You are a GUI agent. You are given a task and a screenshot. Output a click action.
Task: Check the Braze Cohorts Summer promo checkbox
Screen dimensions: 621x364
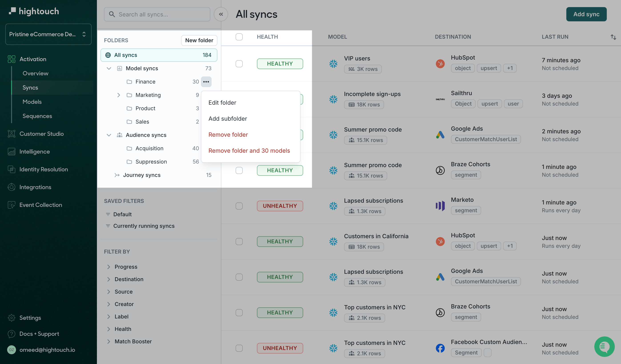point(239,170)
